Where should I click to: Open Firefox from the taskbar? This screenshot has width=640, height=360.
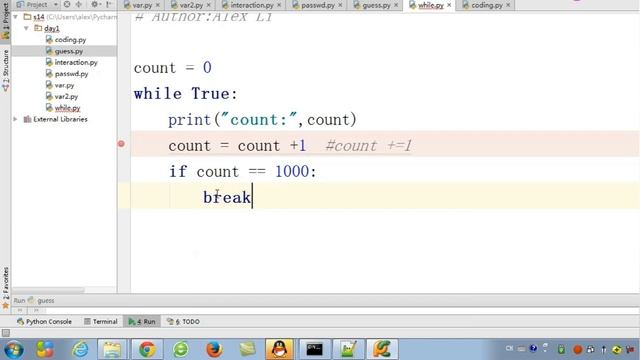pyautogui.click(x=214, y=349)
